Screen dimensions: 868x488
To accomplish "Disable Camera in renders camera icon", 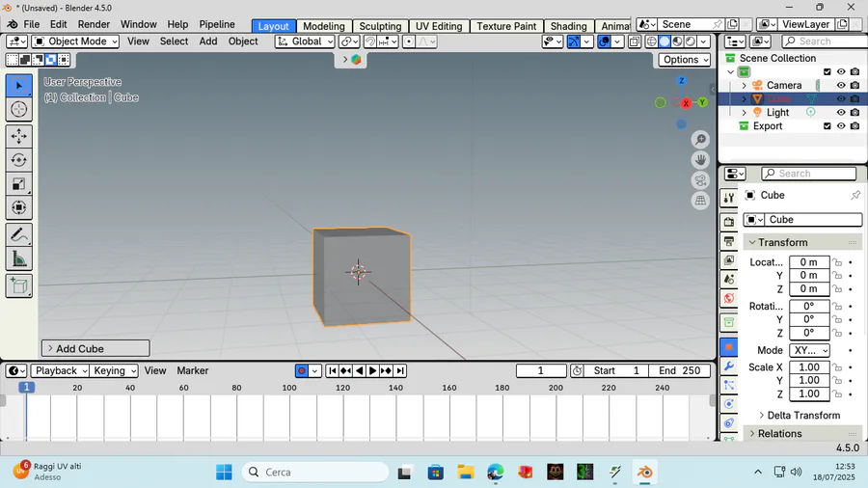I will pos(854,85).
